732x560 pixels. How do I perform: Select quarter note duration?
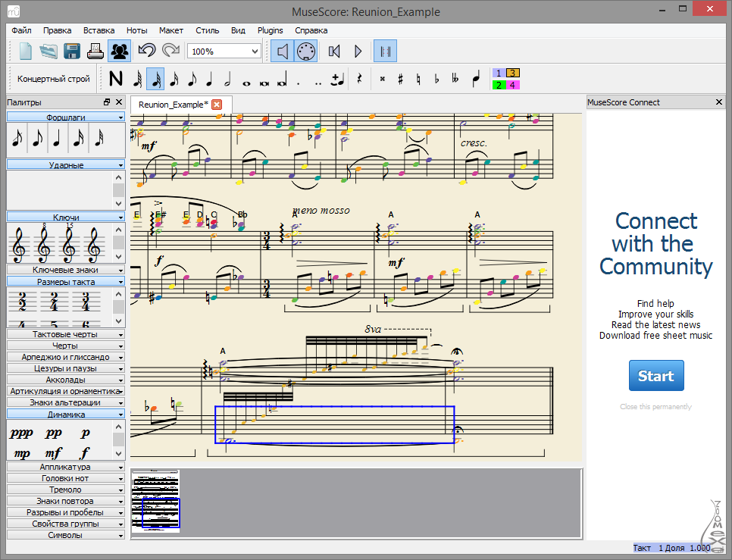[210, 79]
